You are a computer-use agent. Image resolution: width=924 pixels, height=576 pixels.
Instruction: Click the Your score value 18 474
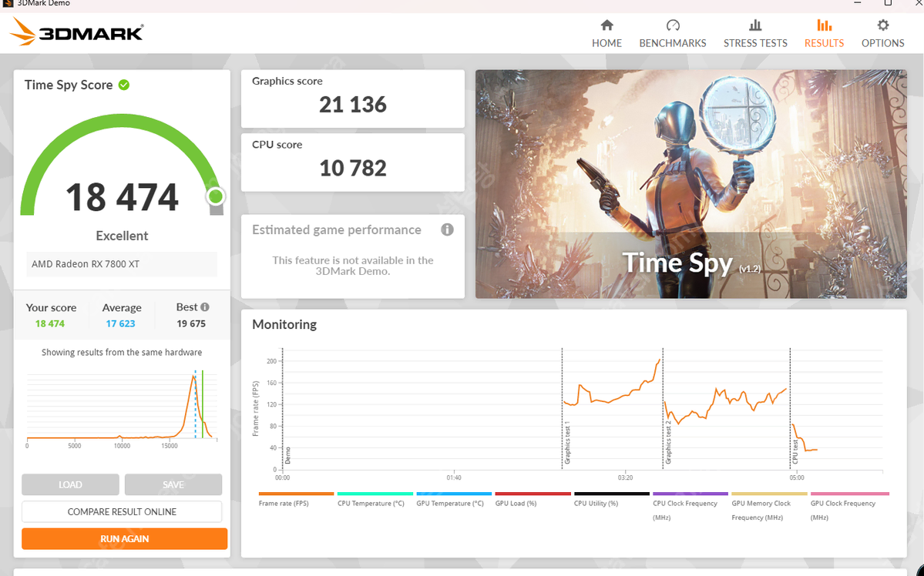pos(50,323)
